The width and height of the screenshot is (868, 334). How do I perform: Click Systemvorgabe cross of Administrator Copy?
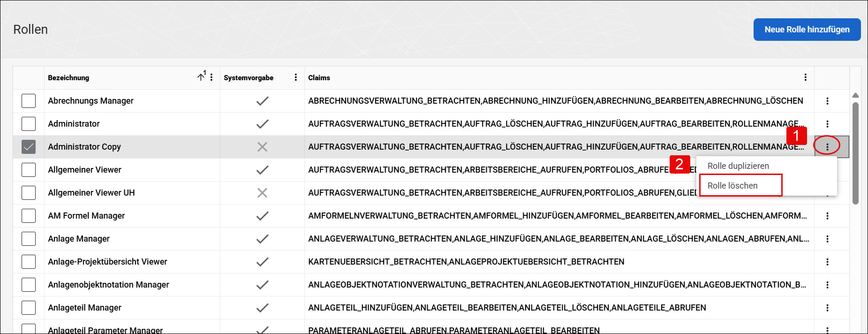262,147
